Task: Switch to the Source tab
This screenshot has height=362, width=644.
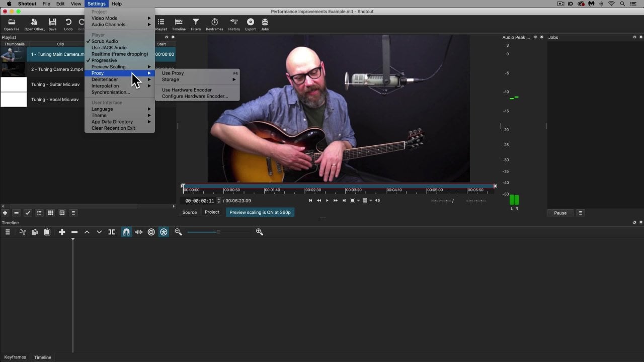Action: point(190,212)
